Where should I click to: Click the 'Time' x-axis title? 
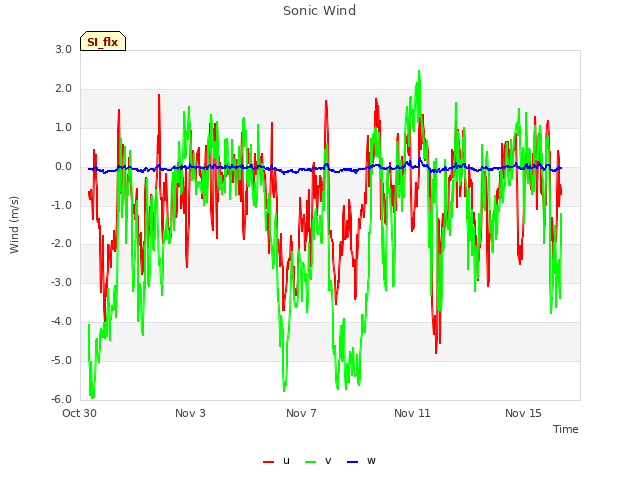566,429
